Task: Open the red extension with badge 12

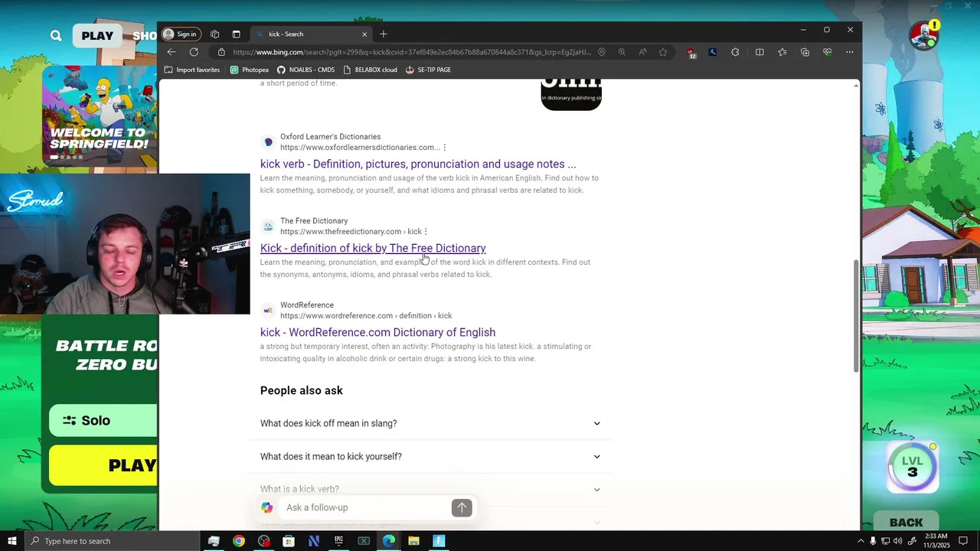Action: [691, 53]
